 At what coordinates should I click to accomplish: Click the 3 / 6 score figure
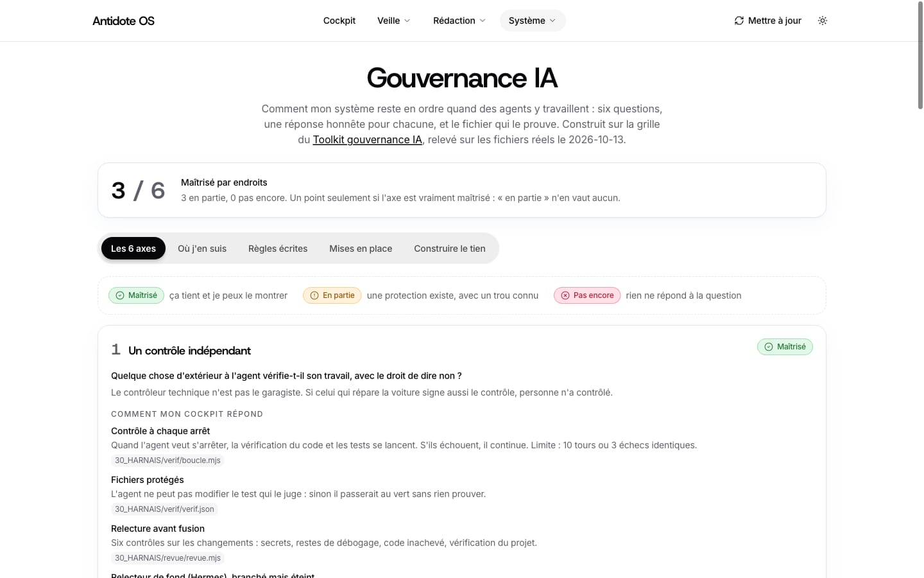138,191
